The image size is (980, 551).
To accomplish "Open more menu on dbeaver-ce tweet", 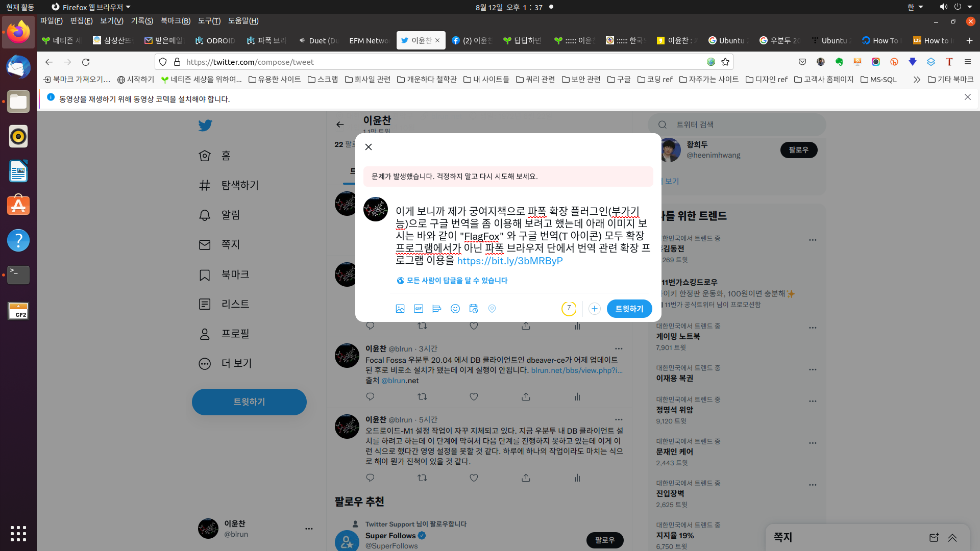I will click(x=619, y=349).
